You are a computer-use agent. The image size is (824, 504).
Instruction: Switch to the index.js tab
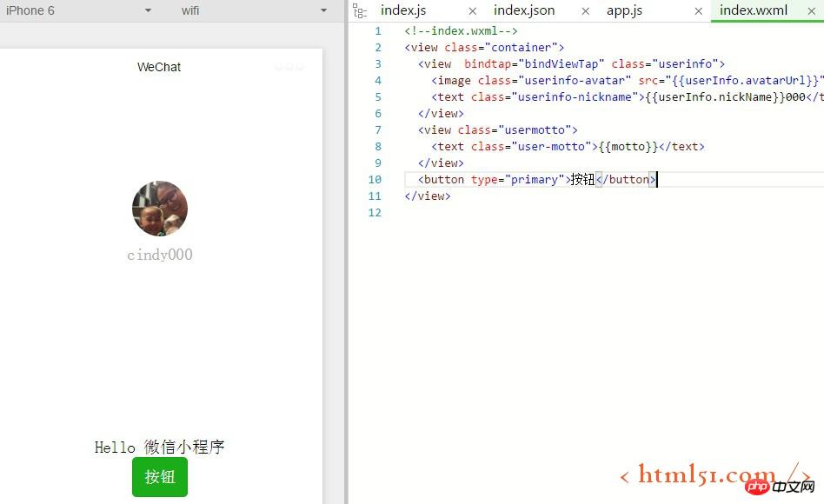pos(403,10)
